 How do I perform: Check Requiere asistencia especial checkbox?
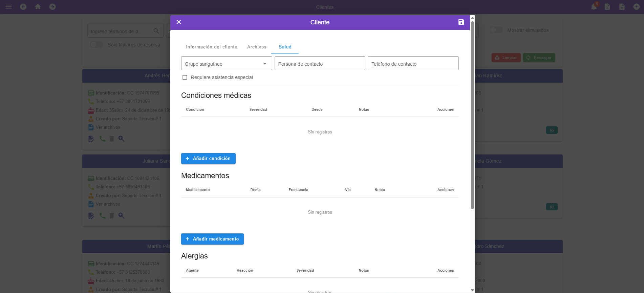tap(185, 77)
